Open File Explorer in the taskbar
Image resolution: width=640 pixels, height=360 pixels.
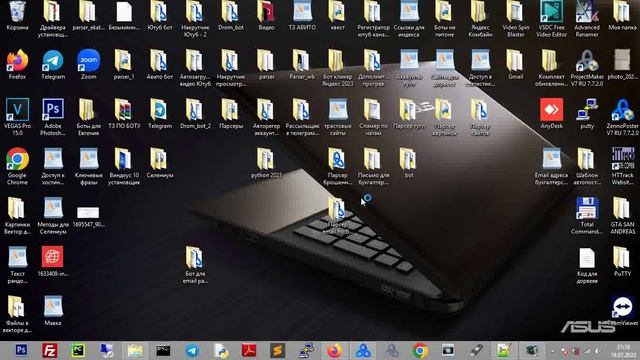135,350
